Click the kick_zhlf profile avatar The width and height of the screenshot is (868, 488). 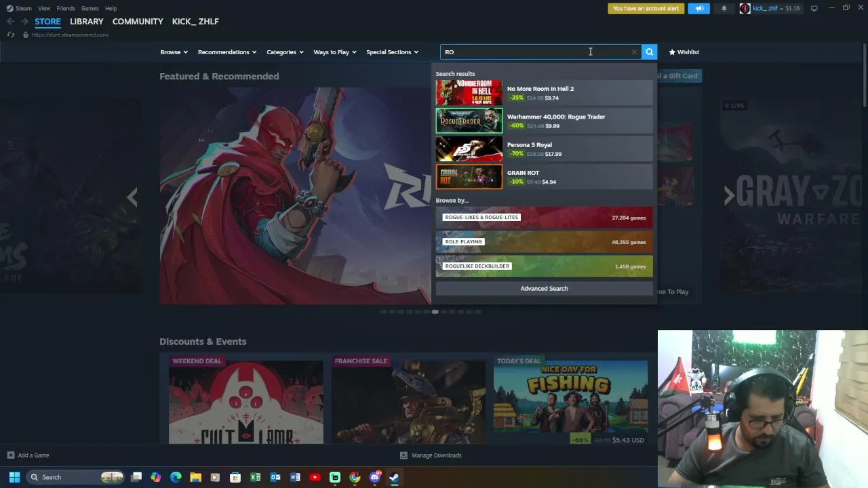[x=745, y=9]
